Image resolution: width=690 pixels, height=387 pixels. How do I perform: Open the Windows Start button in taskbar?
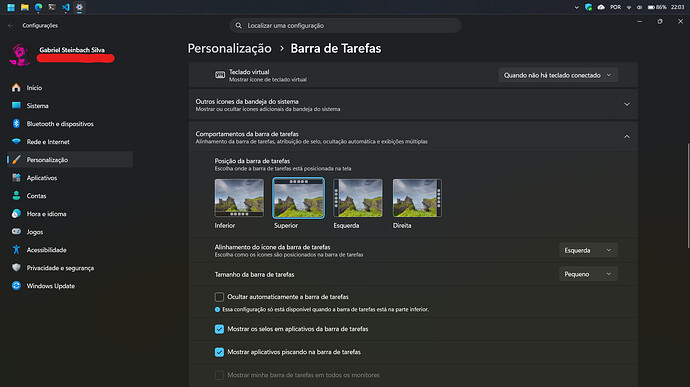[x=11, y=7]
